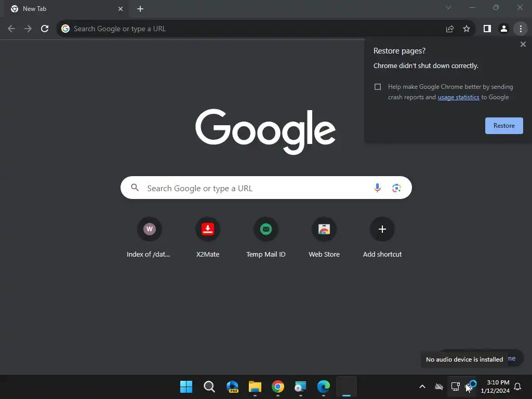Show hidden system tray icons
This screenshot has width=532, height=399.
point(422,387)
